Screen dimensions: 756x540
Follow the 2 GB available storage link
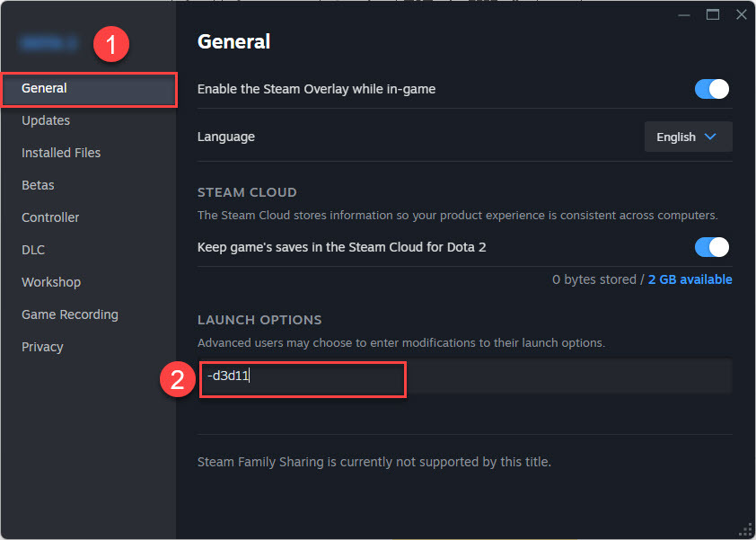[x=690, y=279]
